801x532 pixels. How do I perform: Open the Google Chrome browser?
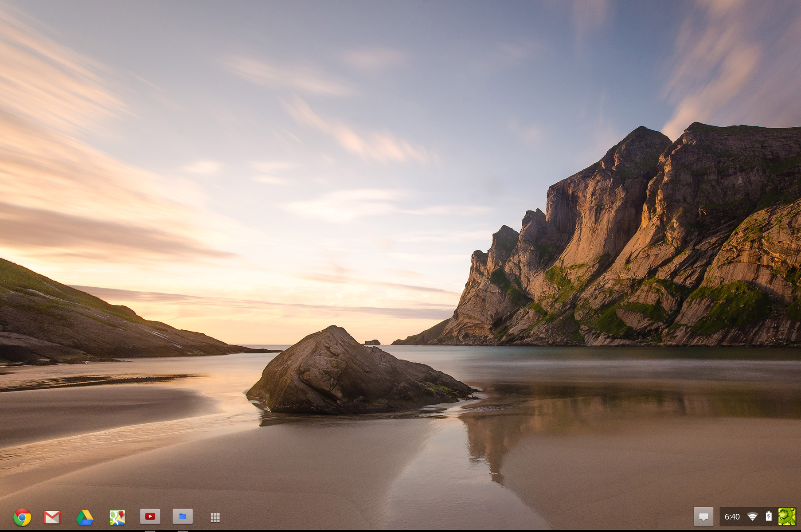(x=22, y=517)
